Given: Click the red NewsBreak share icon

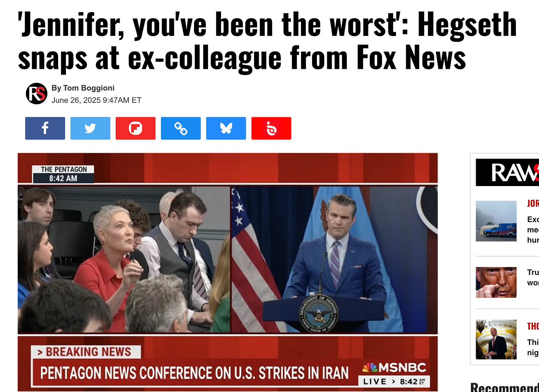Looking at the screenshot, I should (271, 128).
